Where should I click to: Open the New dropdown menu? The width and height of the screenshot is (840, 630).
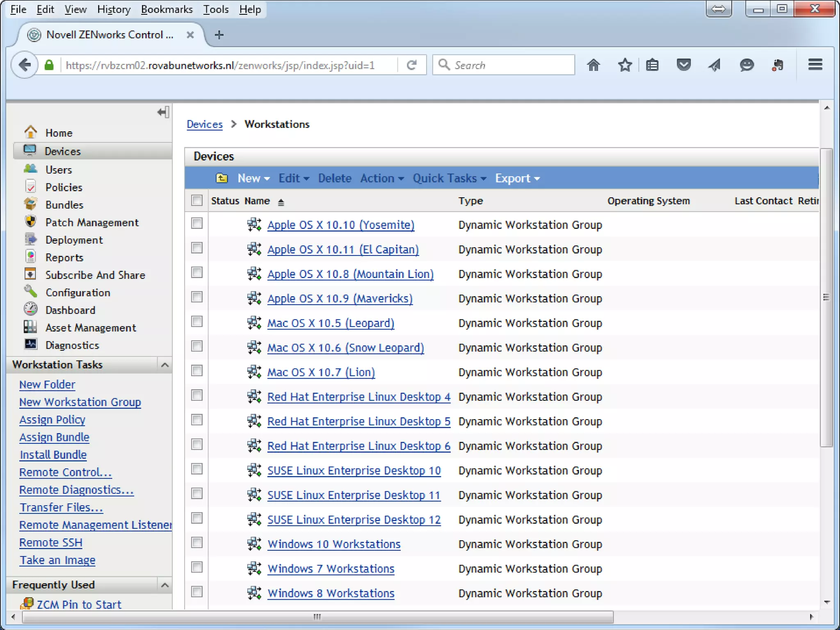point(253,178)
